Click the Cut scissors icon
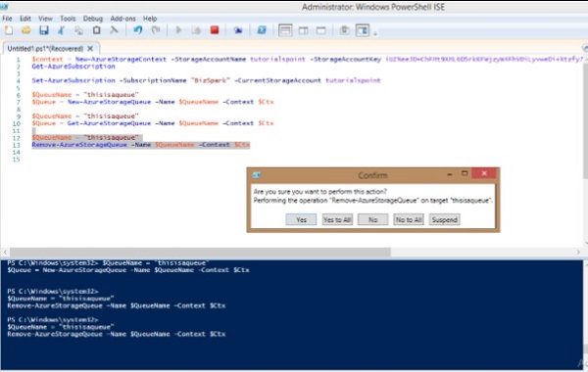 click(61, 30)
